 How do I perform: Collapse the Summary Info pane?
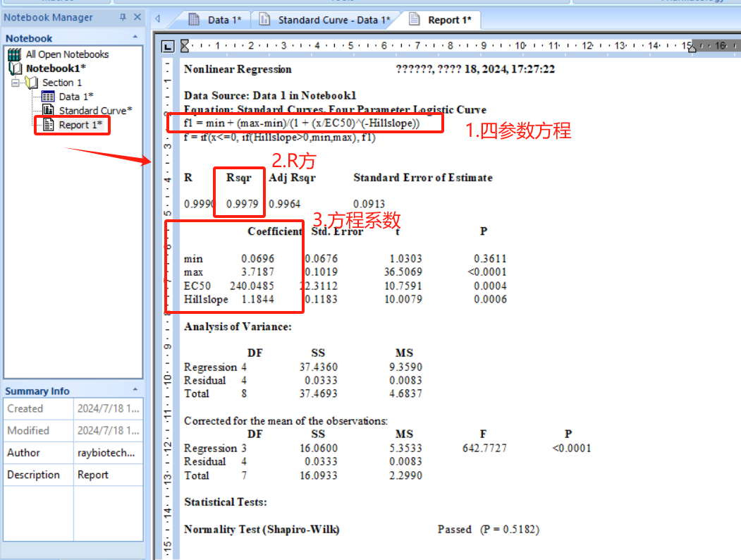[135, 389]
